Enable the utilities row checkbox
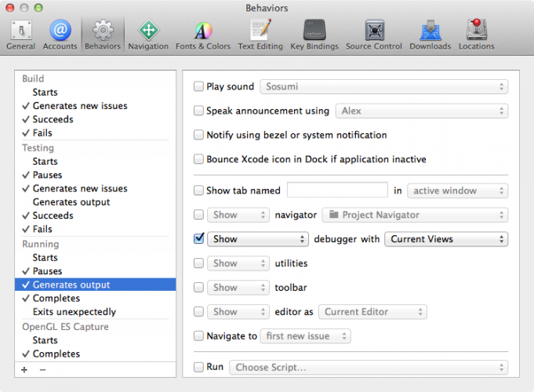 pyautogui.click(x=198, y=263)
